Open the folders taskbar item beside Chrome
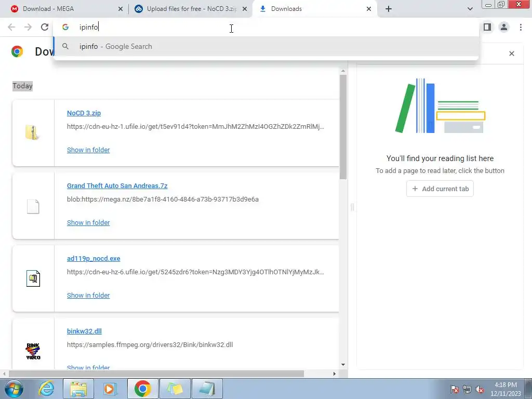The width and height of the screenshot is (532, 399). tap(175, 389)
